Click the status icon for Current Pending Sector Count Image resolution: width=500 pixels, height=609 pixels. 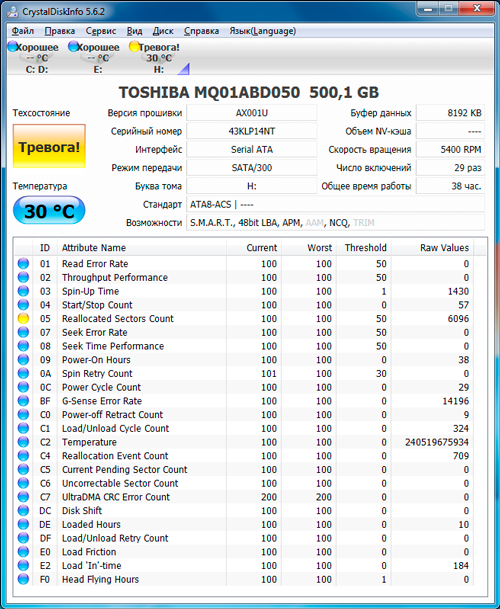tap(23, 470)
